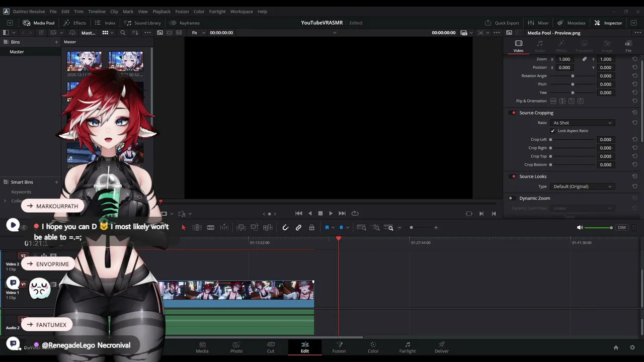Show the Metadata panel

[572, 23]
